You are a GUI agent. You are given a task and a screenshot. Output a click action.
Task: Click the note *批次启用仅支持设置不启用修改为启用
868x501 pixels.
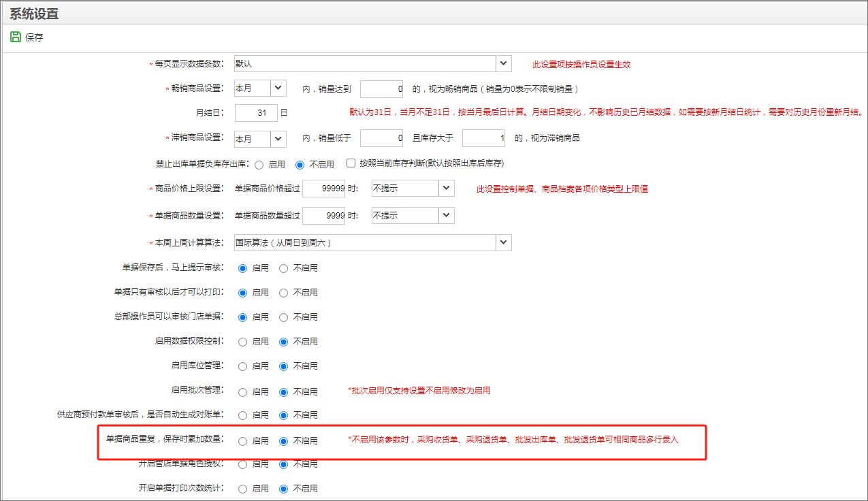pyautogui.click(x=419, y=391)
